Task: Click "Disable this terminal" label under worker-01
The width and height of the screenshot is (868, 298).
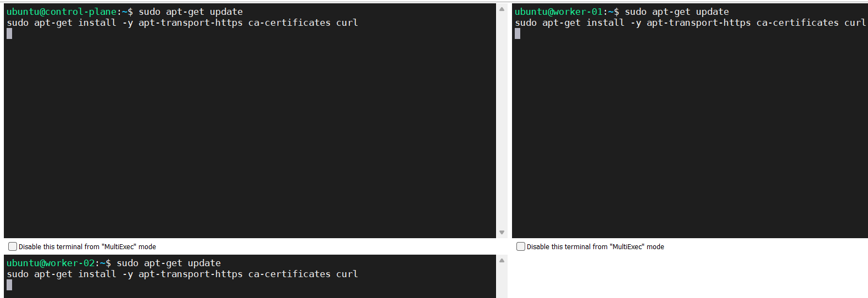Action: 596,247
